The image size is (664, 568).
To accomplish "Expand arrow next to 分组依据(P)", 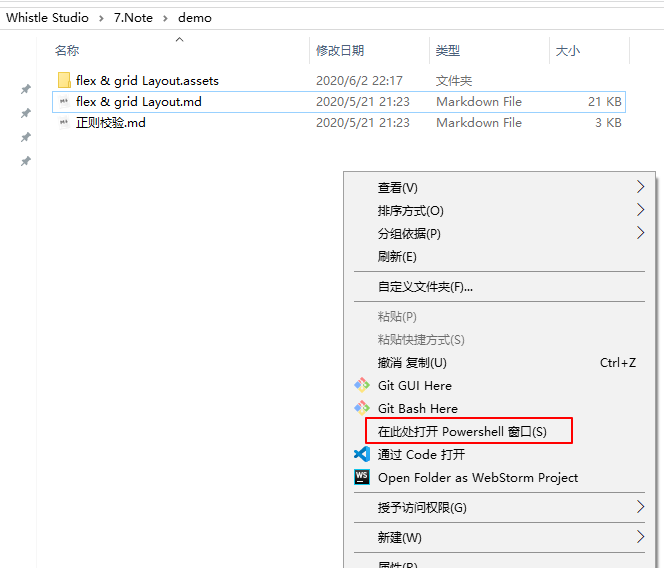I will click(641, 233).
